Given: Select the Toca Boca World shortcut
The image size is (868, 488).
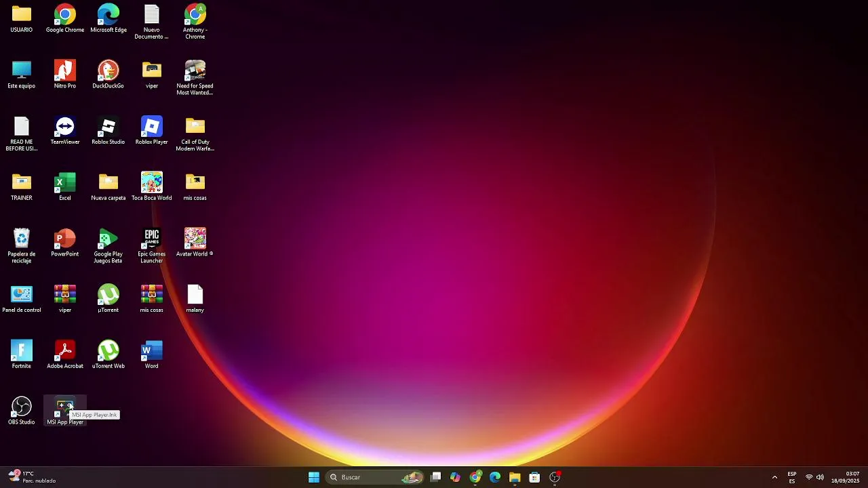Looking at the screenshot, I should click(x=152, y=187).
